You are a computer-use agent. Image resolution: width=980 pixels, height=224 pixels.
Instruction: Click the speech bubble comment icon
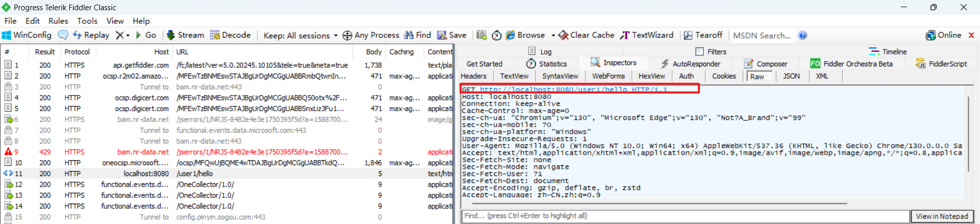click(63, 35)
